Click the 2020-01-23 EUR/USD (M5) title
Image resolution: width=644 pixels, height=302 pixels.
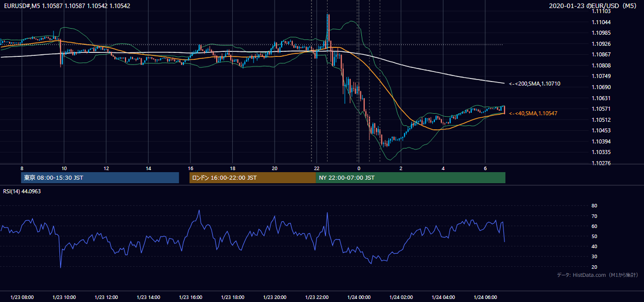[x=593, y=6]
